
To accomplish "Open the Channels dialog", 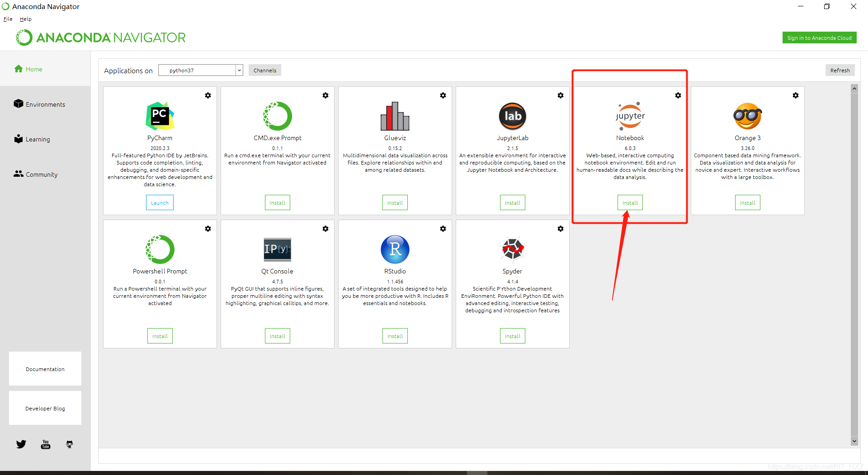I will [x=265, y=70].
